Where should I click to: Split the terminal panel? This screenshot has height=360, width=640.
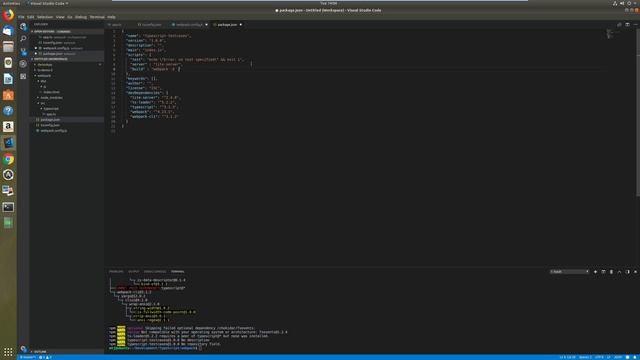coord(603,271)
